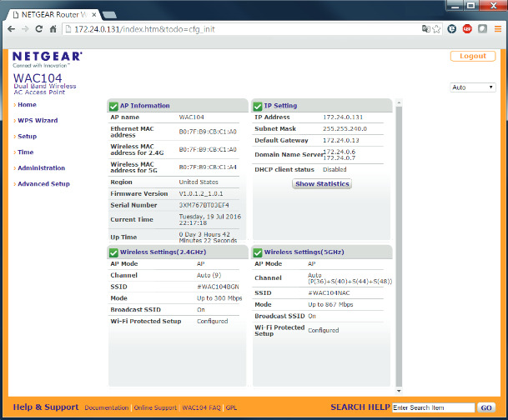Click the gray square extension icon

pyautogui.click(x=482, y=29)
